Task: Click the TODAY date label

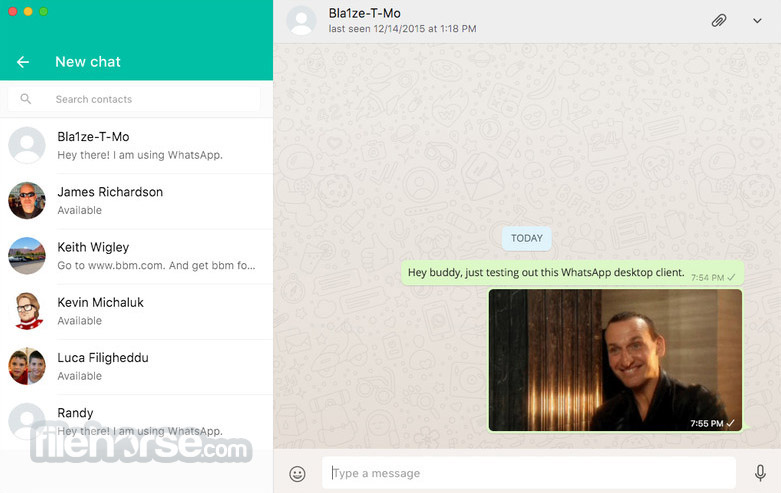Action: (x=526, y=239)
